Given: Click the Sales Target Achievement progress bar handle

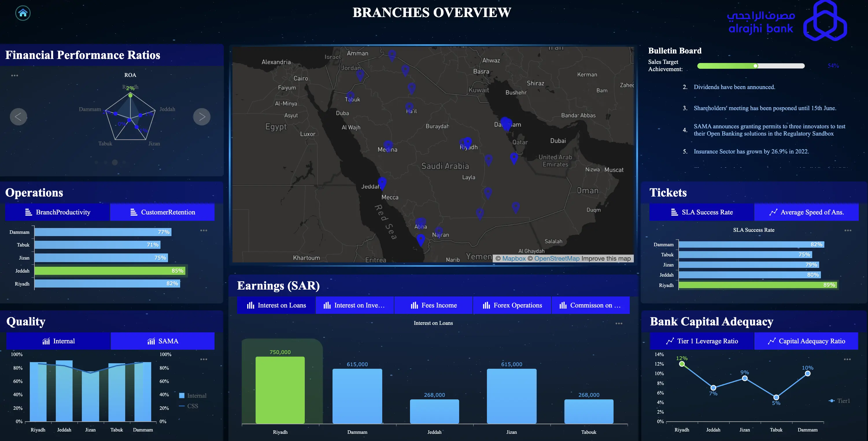Looking at the screenshot, I should [x=756, y=66].
